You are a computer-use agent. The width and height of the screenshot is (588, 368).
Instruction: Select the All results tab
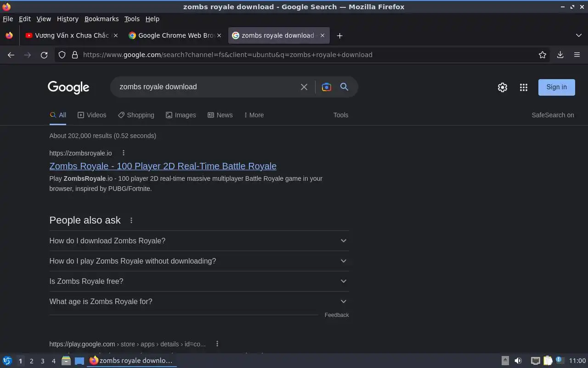tap(58, 115)
